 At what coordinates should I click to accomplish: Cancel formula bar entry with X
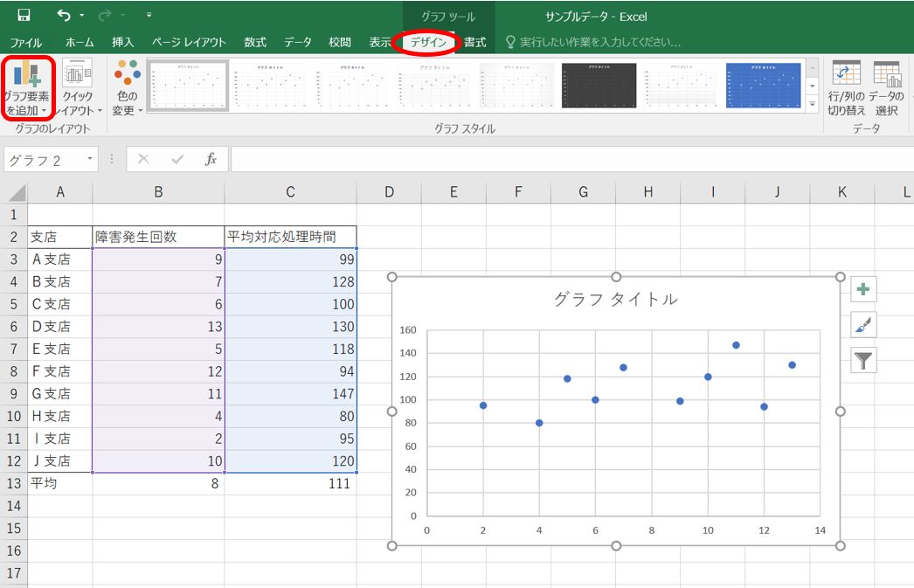143,159
